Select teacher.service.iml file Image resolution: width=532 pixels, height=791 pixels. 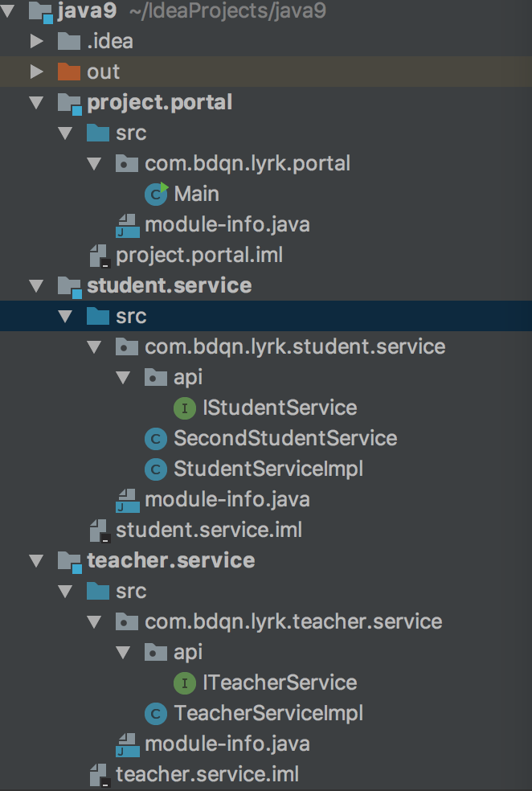(207, 775)
